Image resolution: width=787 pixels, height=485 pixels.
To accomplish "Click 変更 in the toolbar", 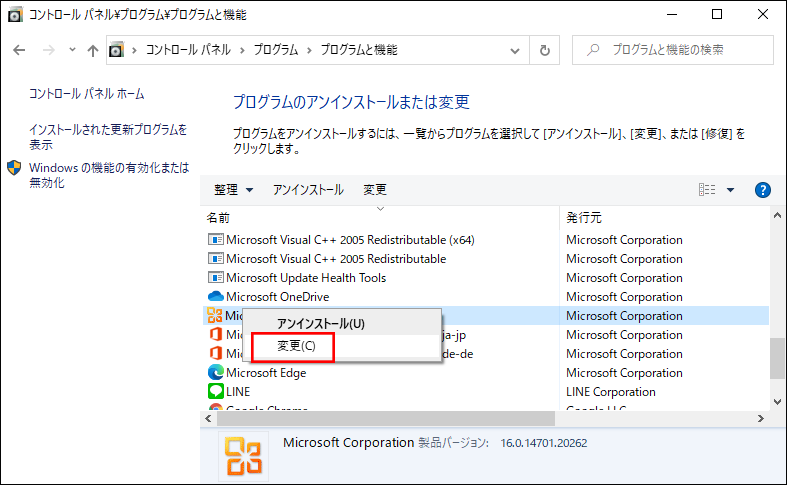I will [x=375, y=190].
